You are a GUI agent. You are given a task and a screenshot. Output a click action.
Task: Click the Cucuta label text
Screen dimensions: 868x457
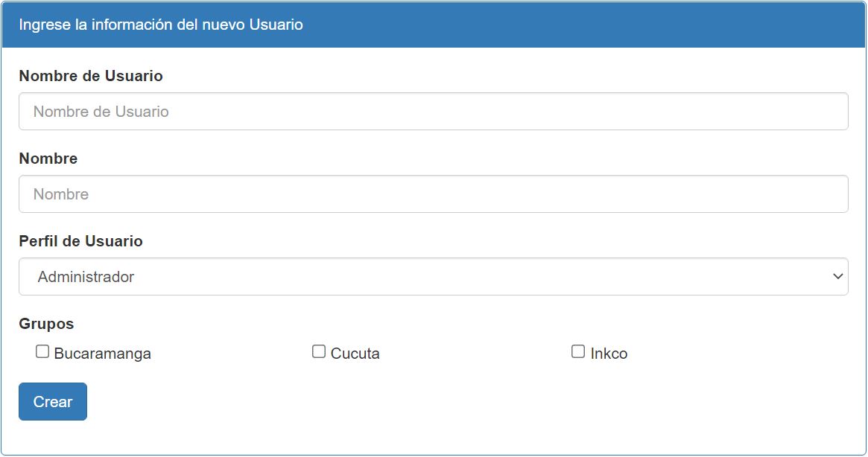point(355,354)
